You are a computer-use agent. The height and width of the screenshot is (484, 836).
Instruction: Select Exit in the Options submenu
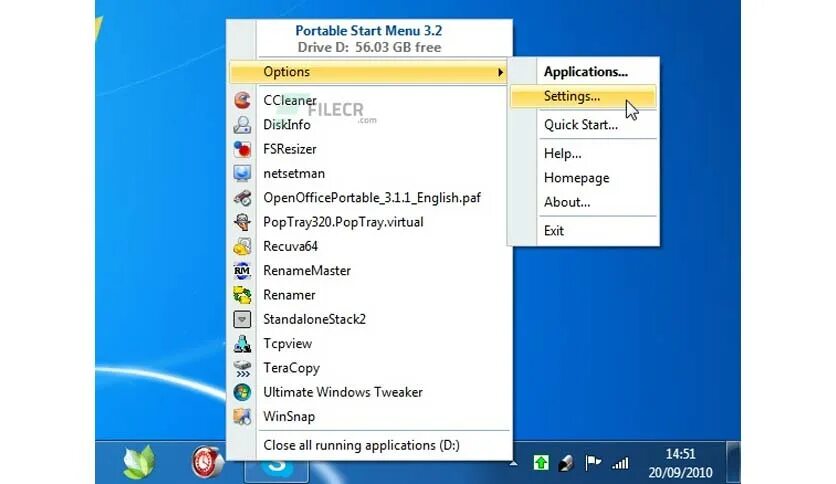[553, 231]
